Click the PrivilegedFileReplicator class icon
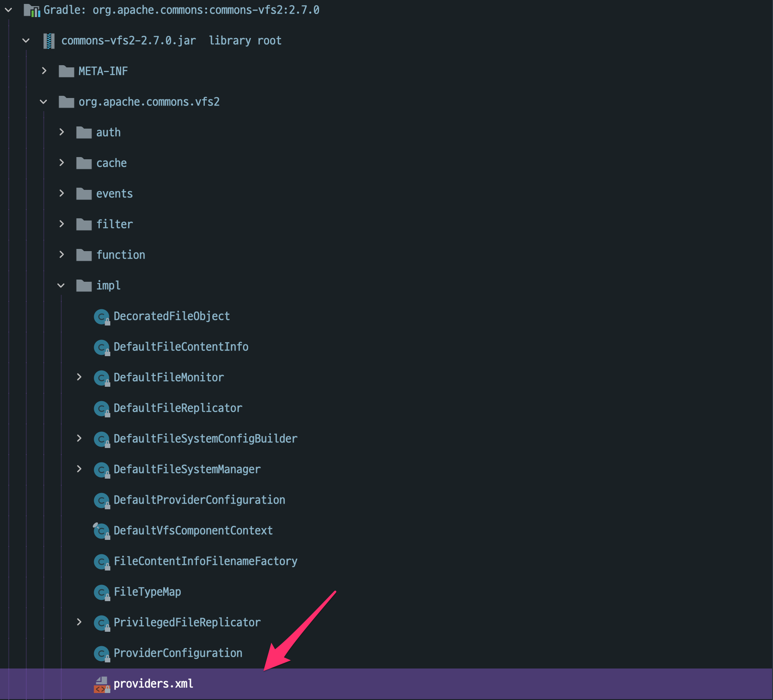This screenshot has width=773, height=700. coord(102,623)
